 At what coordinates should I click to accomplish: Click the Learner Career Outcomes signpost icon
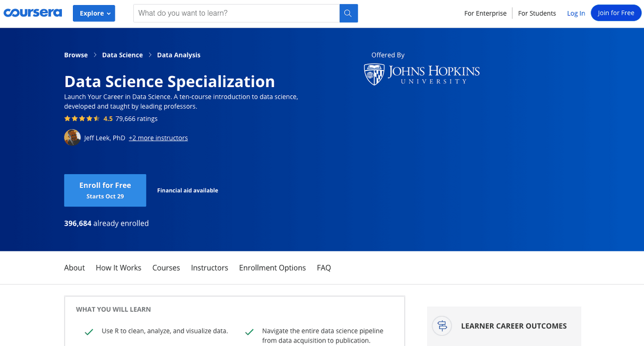tap(442, 326)
